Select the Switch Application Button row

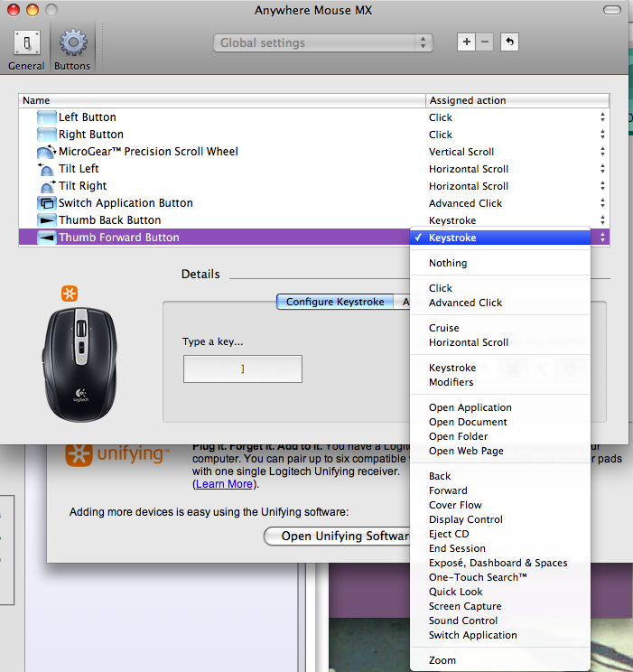pyautogui.click(x=313, y=202)
